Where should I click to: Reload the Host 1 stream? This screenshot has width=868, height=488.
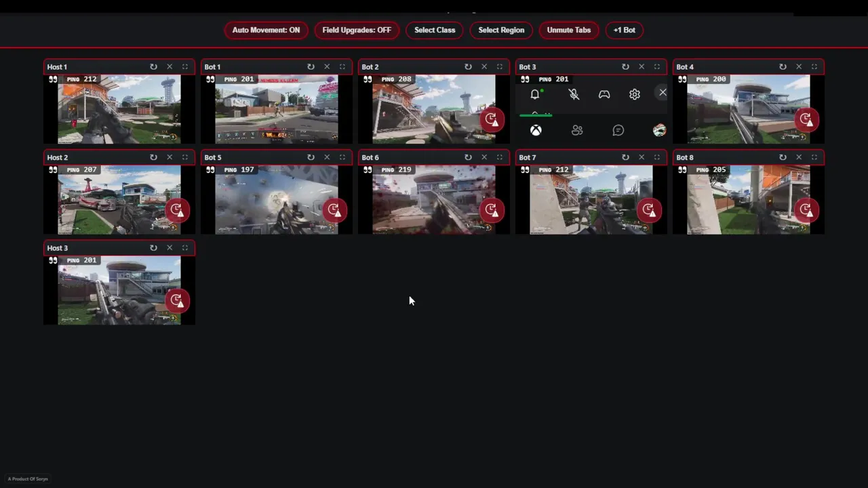(153, 66)
